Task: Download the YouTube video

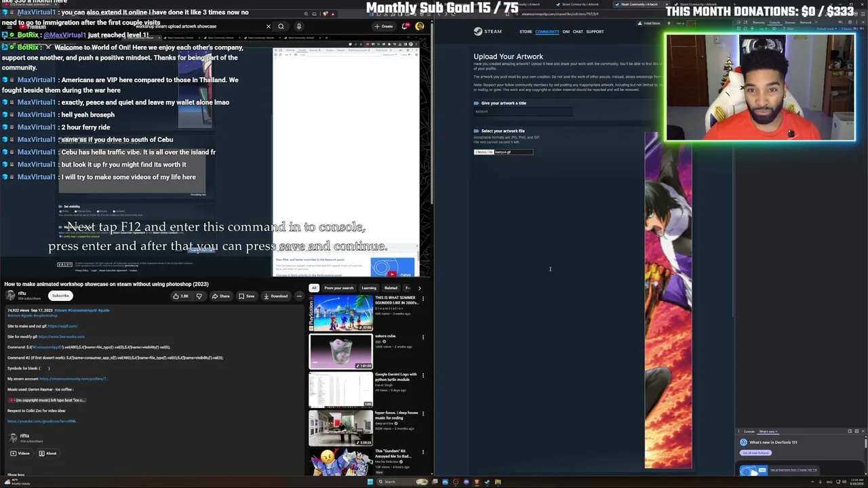Action: pos(276,296)
